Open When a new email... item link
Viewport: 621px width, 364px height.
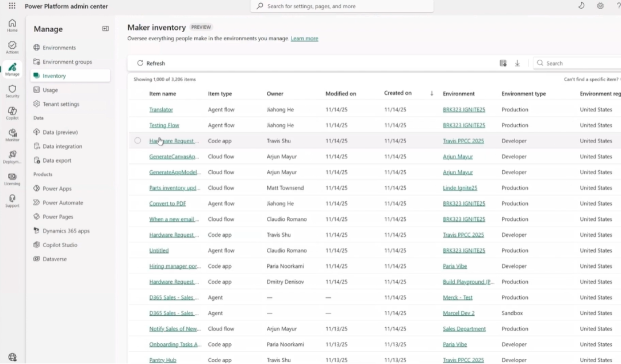[174, 219]
